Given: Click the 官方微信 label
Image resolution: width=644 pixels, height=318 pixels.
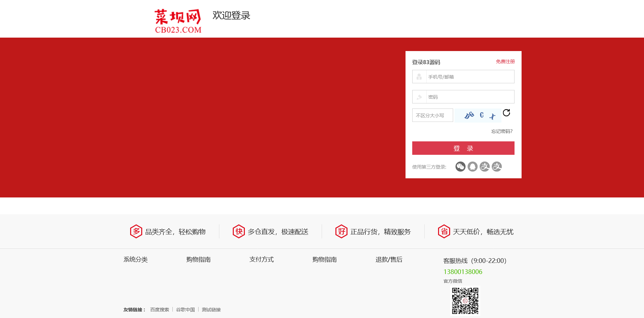Looking at the screenshot, I should pyautogui.click(x=453, y=281).
